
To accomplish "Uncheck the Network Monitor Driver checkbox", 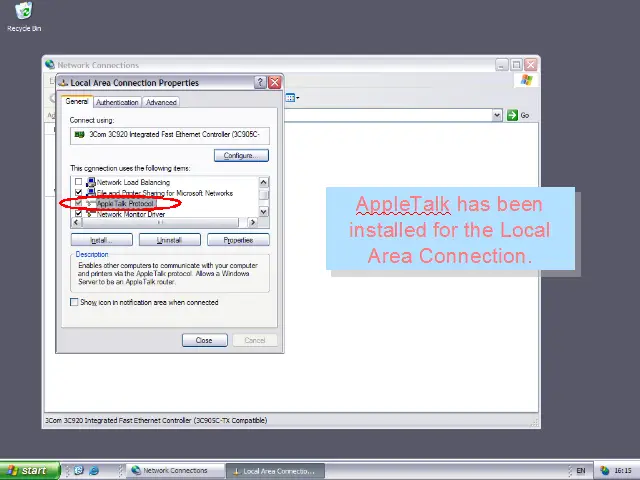I will (78, 213).
